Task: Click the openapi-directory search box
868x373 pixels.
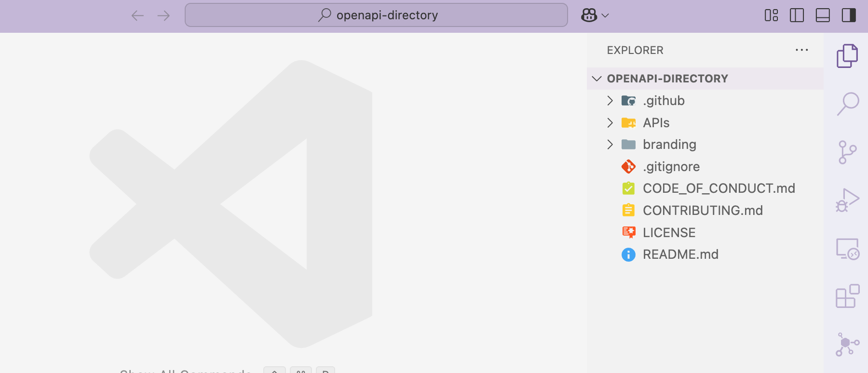Action: click(x=376, y=15)
